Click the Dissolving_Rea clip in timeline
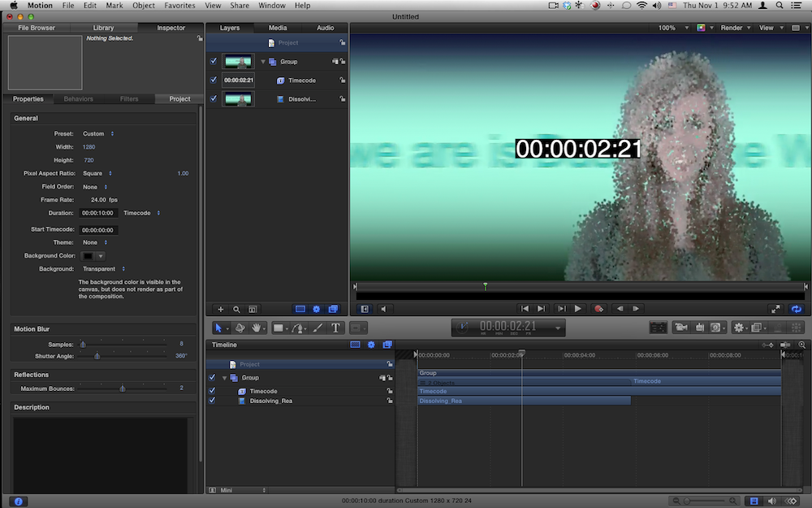Image resolution: width=812 pixels, height=508 pixels. pos(524,401)
